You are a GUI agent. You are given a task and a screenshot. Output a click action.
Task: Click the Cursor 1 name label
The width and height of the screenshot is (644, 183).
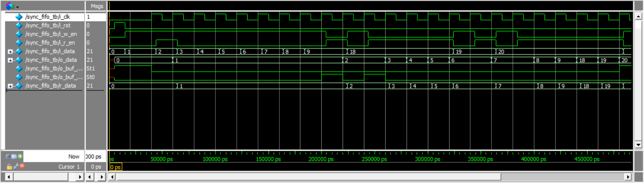click(x=69, y=166)
